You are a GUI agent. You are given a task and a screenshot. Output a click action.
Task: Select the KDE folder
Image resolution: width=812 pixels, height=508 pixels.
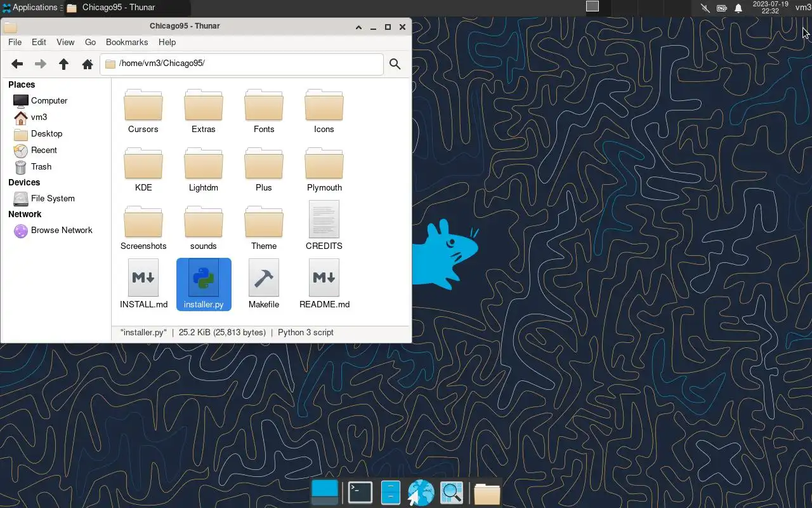tap(143, 170)
